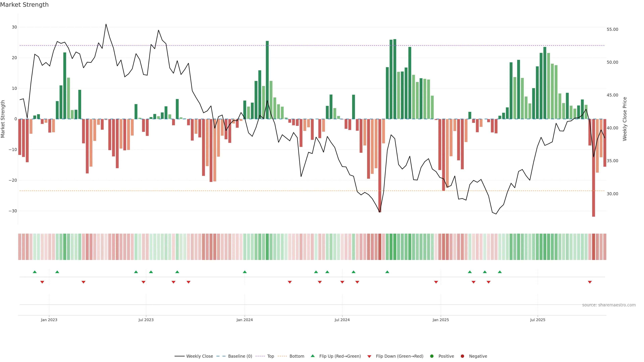Click the source: sharemaestro.com text
This screenshot has height=362, width=644.
pos(609,305)
